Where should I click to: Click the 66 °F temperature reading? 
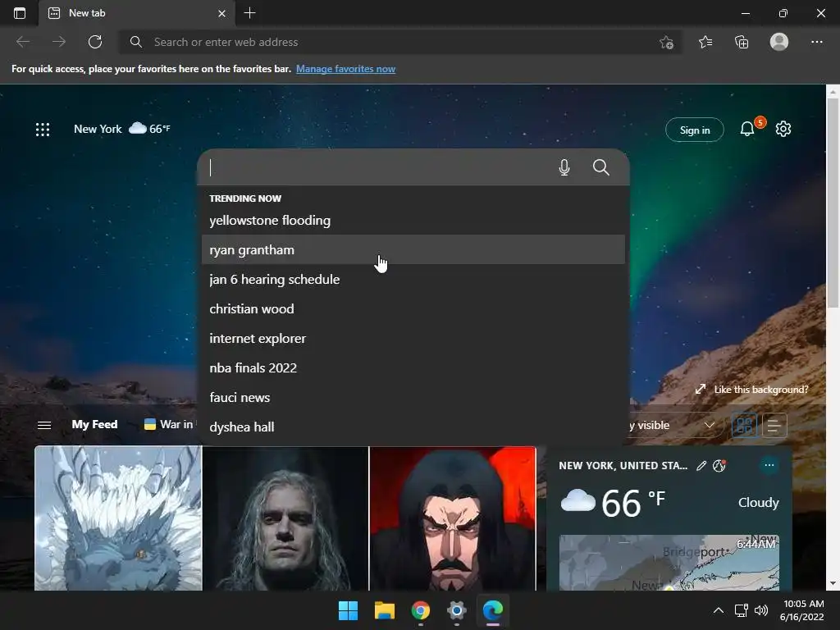pyautogui.click(x=633, y=503)
